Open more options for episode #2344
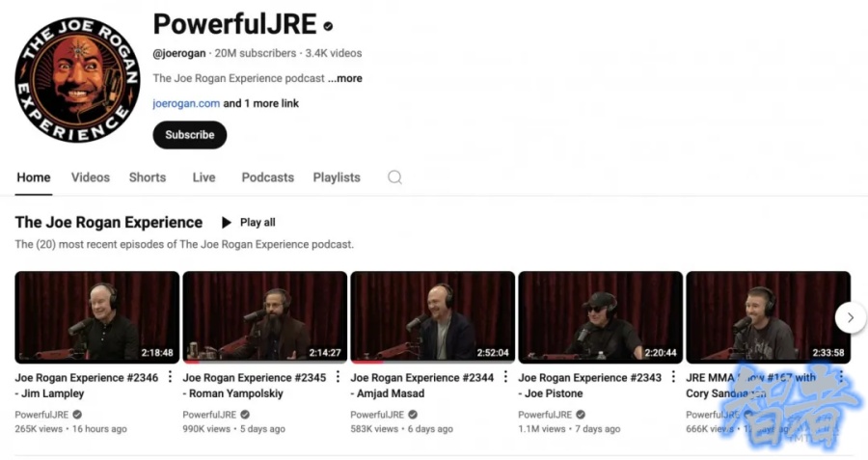The width and height of the screenshot is (868, 460). pyautogui.click(x=505, y=377)
